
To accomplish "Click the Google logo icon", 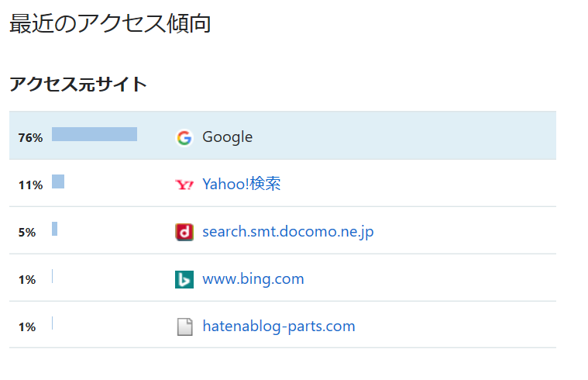I will [x=184, y=137].
